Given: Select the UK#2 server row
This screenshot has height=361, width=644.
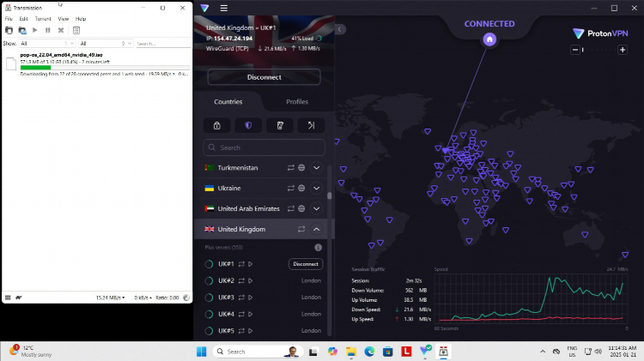Looking at the screenshot, I should coord(263,280).
